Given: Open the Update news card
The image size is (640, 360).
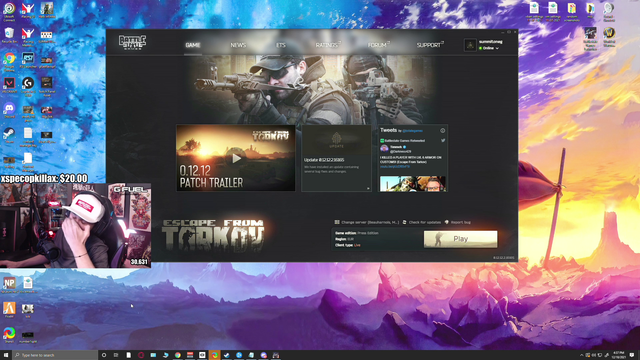Looking at the screenshot, I should (336, 158).
